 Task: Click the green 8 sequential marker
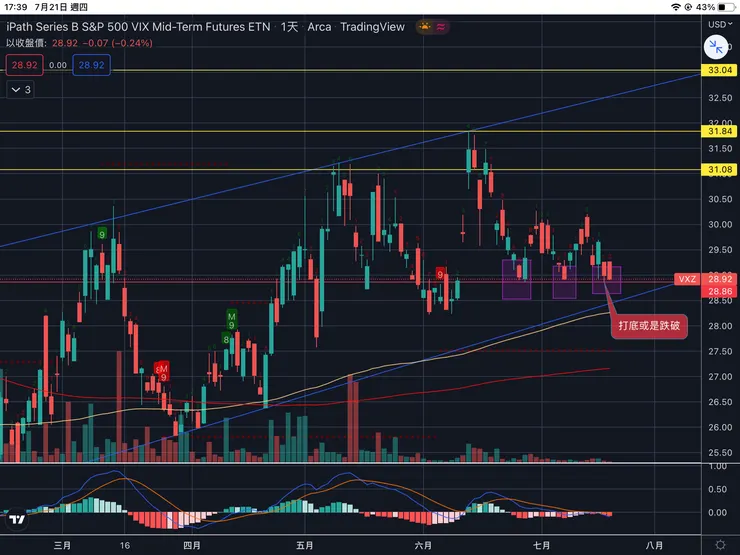point(227,339)
